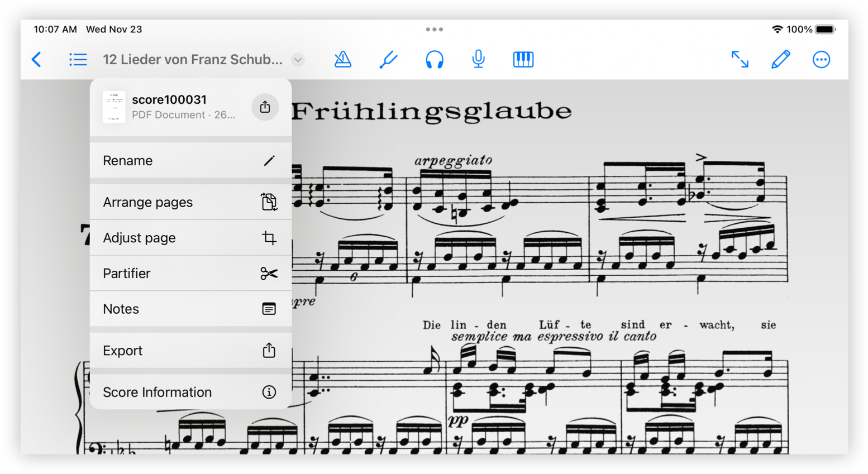The width and height of the screenshot is (868, 474).
Task: Show the piano keyboard
Action: point(523,59)
